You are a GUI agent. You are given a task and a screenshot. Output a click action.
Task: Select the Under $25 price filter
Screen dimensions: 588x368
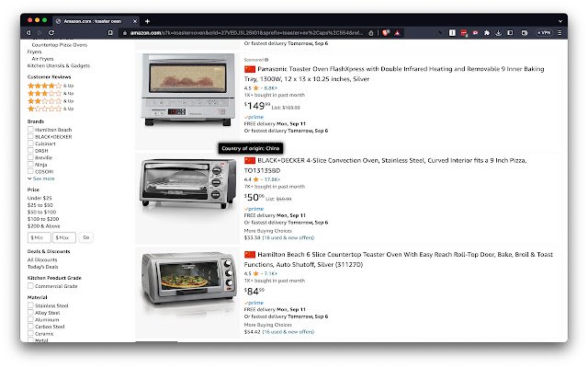point(40,198)
